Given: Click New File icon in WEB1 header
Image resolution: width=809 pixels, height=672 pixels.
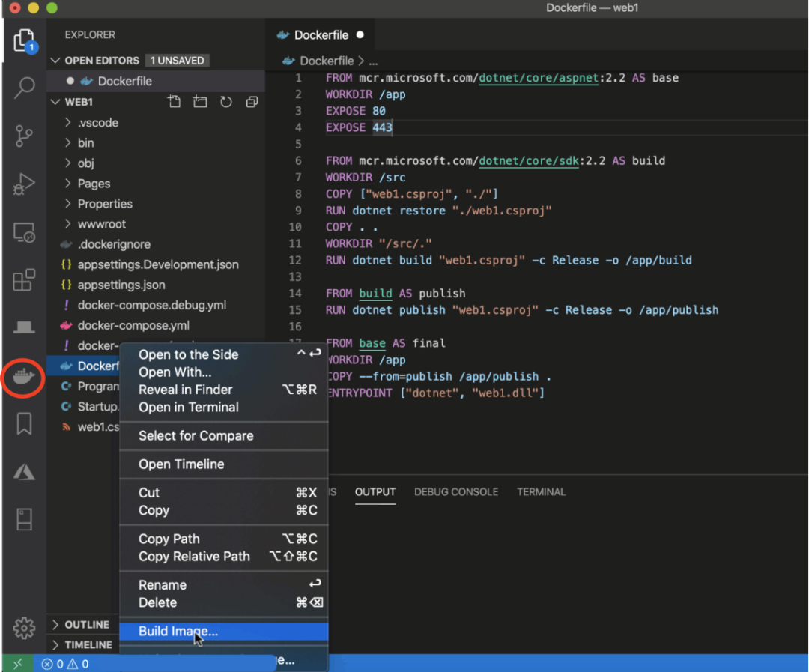Looking at the screenshot, I should (175, 102).
